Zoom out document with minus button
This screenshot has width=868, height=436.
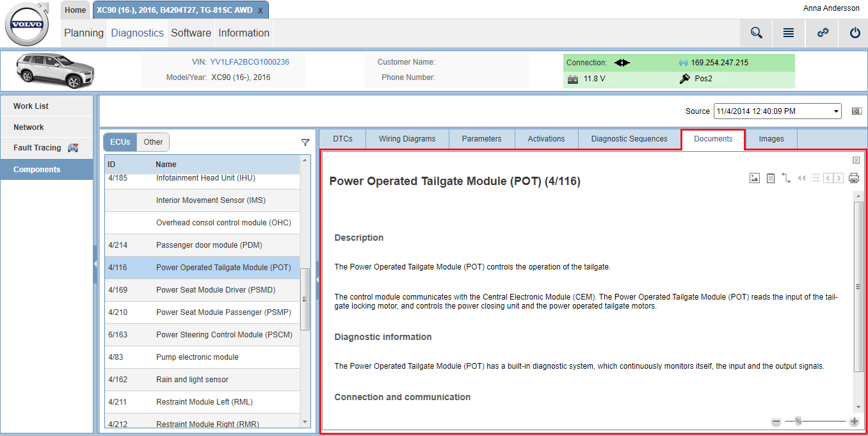pos(776,421)
